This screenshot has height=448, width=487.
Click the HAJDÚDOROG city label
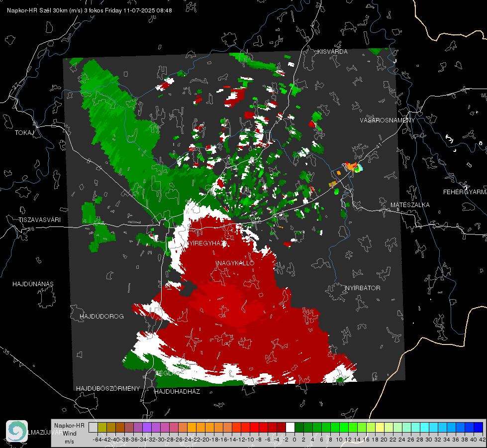[101, 317]
